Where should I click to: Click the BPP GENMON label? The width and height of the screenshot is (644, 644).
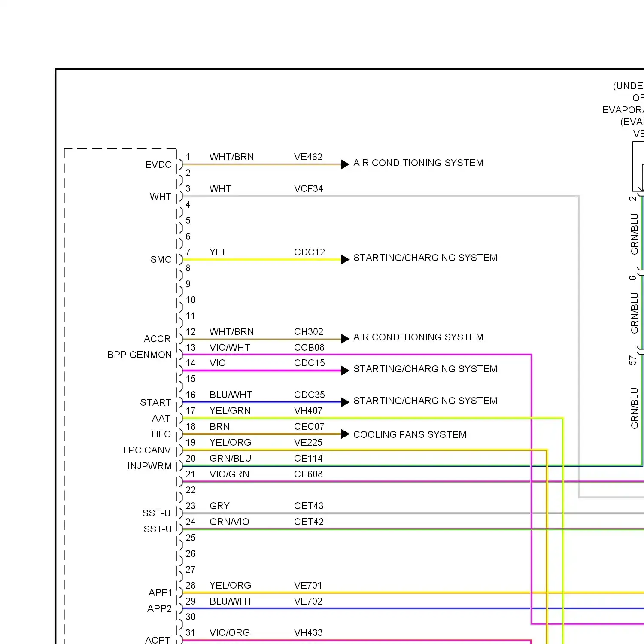click(x=140, y=355)
